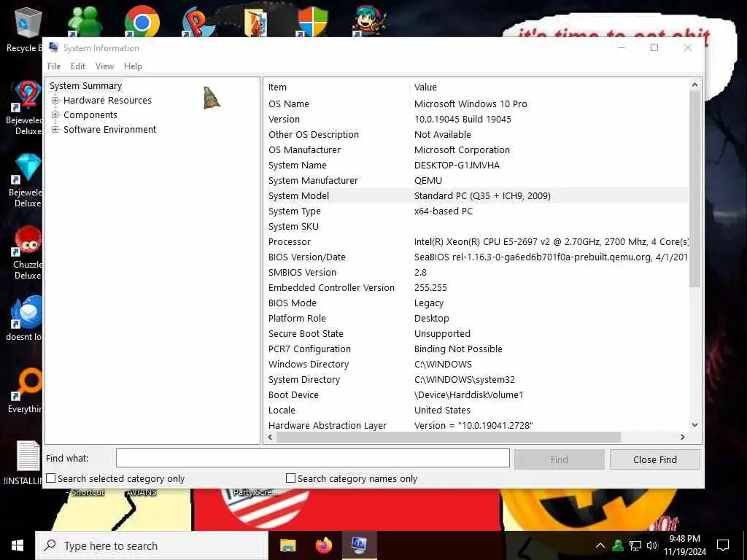Viewport: 747px width, 560px height.
Task: Maximize the System Information window
Action: coord(654,47)
